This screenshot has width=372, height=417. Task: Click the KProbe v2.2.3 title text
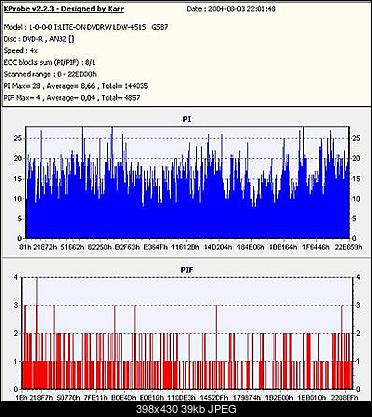coord(64,9)
